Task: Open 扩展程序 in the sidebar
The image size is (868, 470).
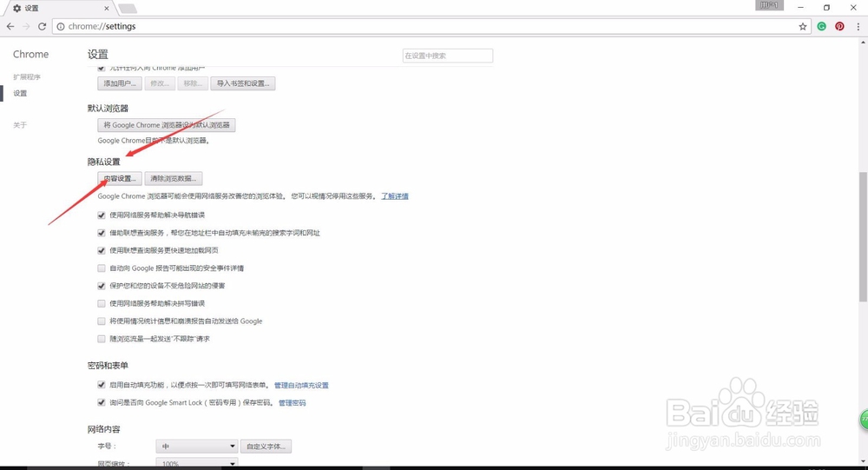Action: tap(27, 77)
